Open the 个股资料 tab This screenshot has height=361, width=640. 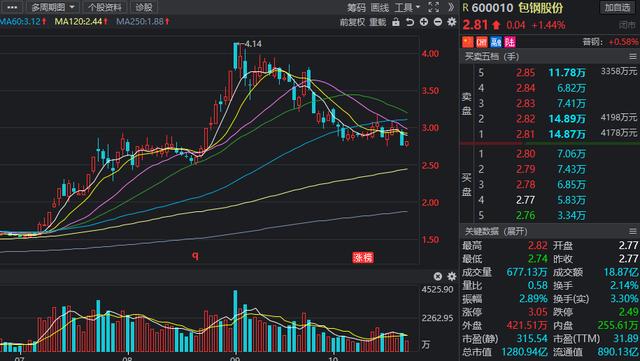105,7
